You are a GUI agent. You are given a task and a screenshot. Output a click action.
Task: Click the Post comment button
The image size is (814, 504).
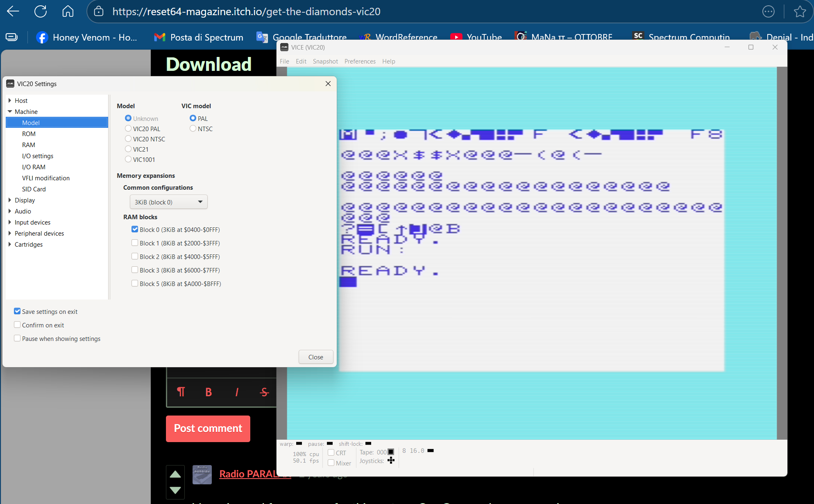208,429
